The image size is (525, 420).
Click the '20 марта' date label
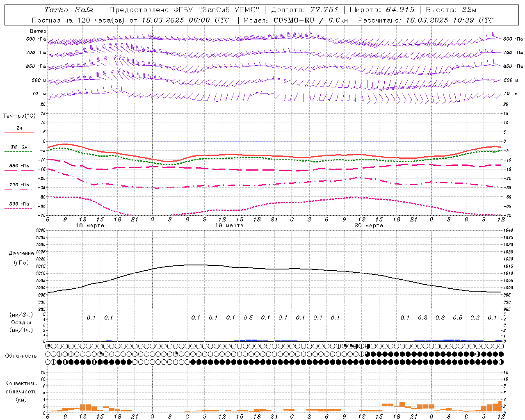coord(369,226)
